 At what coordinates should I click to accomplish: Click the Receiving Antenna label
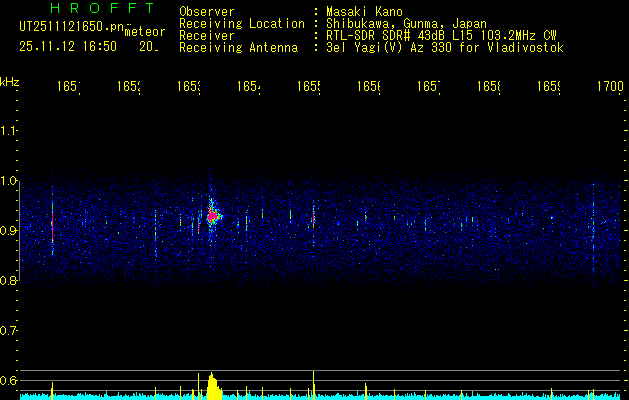click(x=238, y=48)
